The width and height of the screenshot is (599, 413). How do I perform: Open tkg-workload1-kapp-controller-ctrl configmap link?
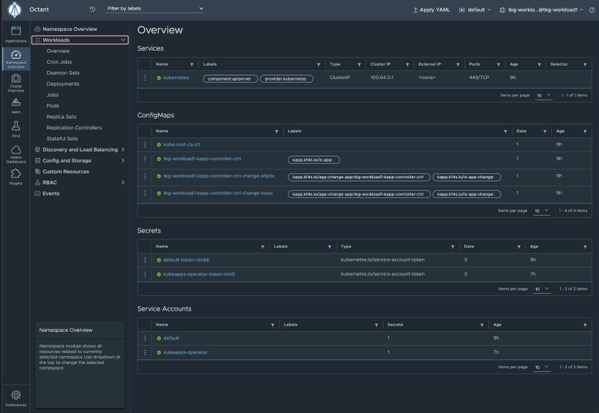[202, 159]
